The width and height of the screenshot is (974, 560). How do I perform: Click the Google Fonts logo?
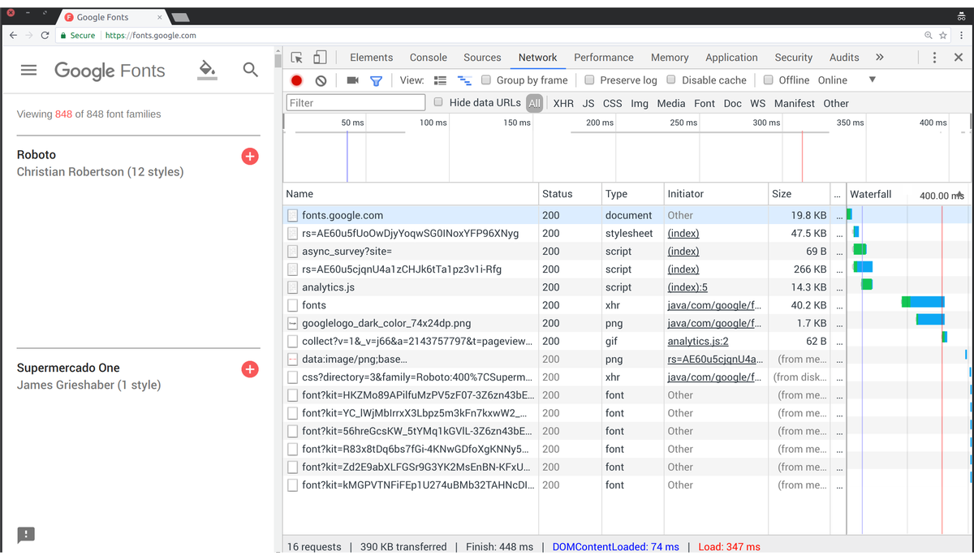tap(110, 71)
